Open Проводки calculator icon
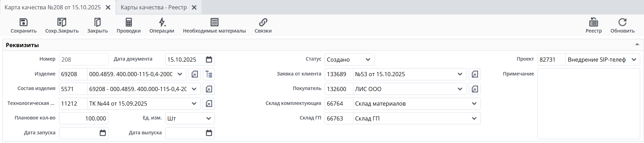Image resolution: width=644 pixels, height=143 pixels. point(128,23)
